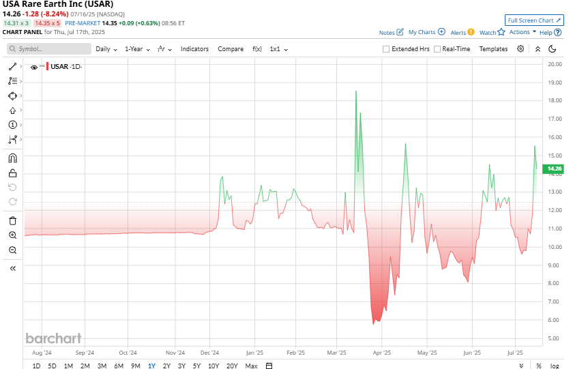Image resolution: width=588 pixels, height=369 pixels.
Task: Select the 1D range tab
Action: pyautogui.click(x=36, y=366)
